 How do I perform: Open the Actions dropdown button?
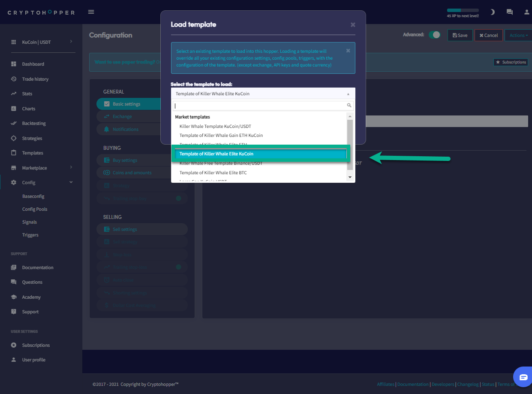click(x=518, y=35)
